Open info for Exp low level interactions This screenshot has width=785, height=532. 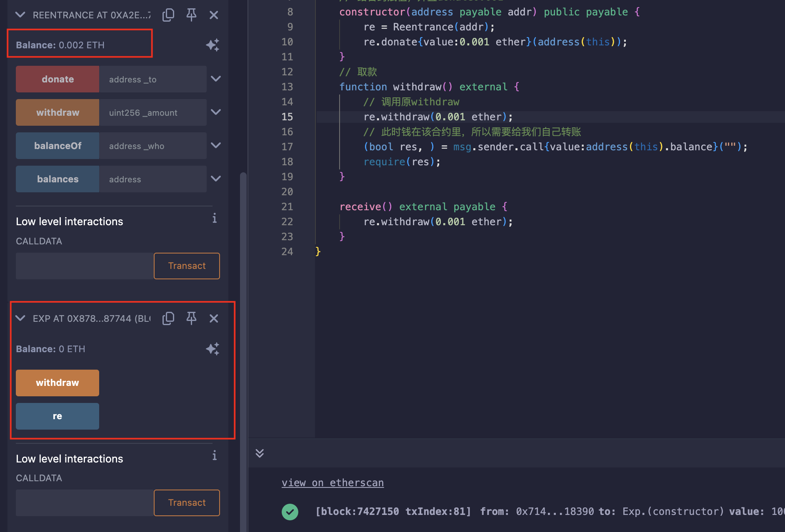coord(214,455)
